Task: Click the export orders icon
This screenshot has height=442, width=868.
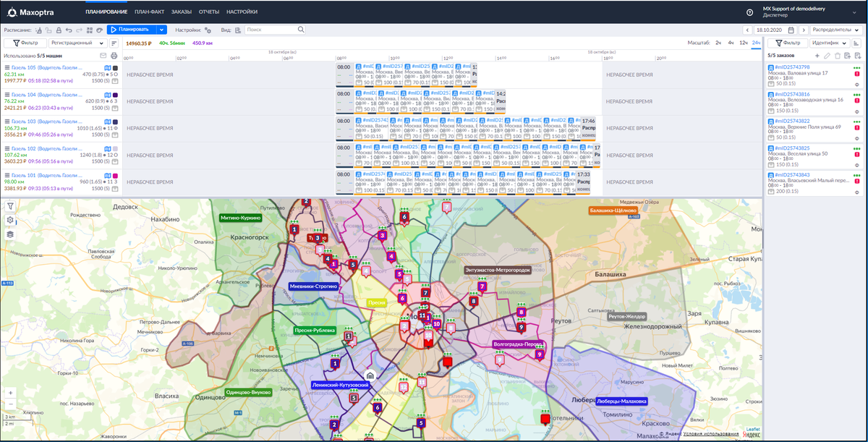Action: click(857, 56)
